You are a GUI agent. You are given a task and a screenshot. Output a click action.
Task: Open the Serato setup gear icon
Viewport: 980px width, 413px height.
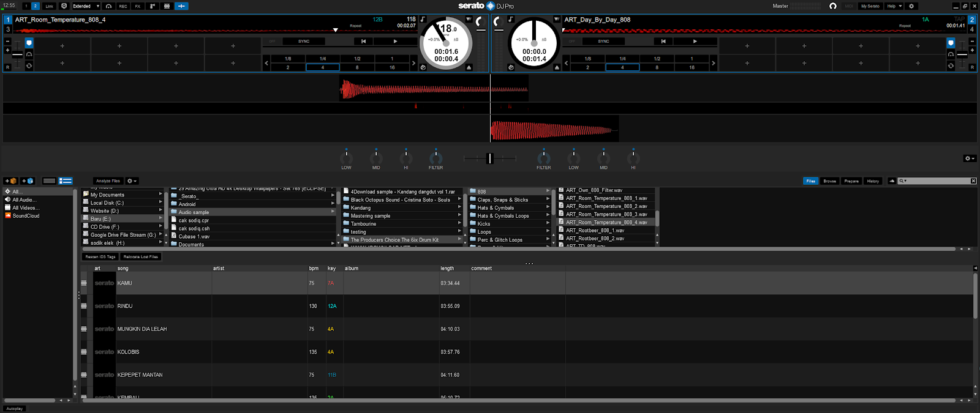coord(911,6)
